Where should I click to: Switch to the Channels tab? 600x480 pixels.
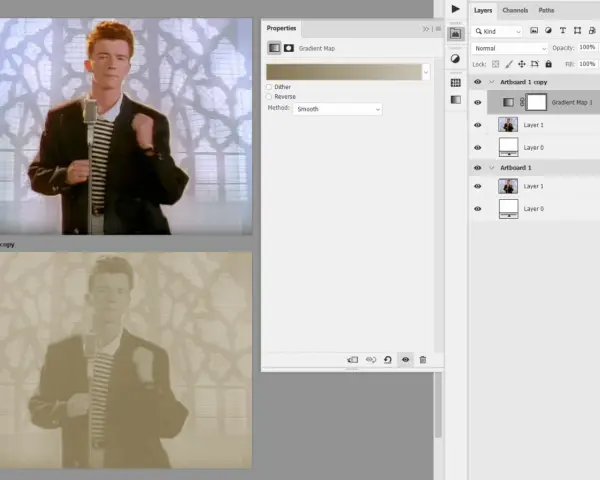point(515,10)
